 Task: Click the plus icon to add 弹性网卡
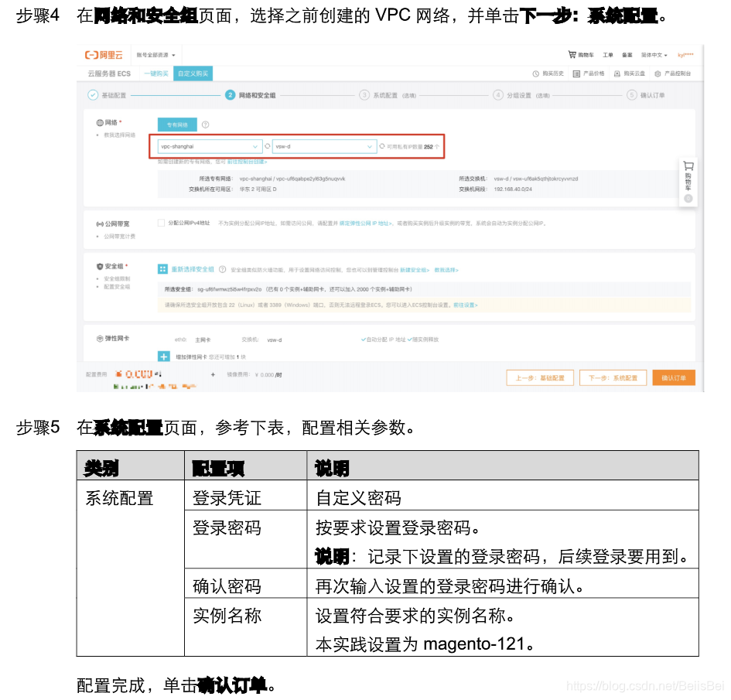coord(164,357)
